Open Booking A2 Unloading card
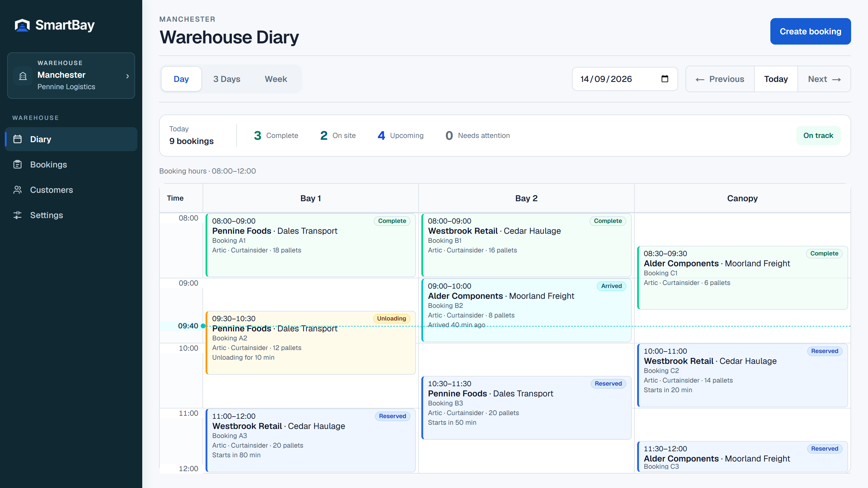This screenshot has width=868, height=488. click(x=310, y=343)
